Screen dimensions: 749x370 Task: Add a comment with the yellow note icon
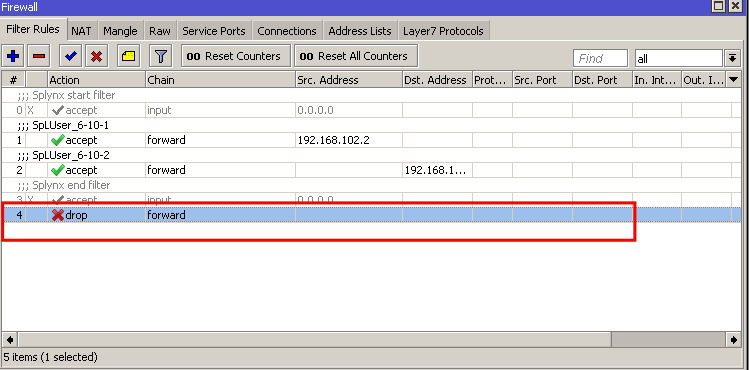point(128,56)
